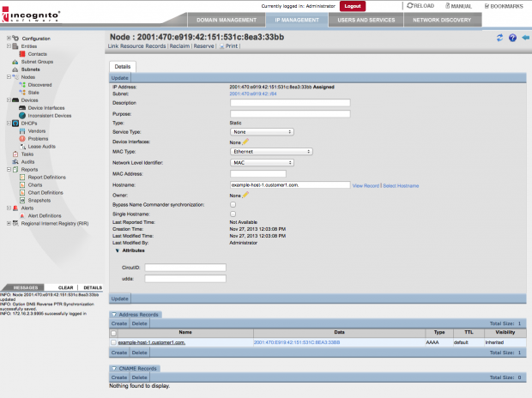Click the refresh arrows icon at top right
This screenshot has width=532, height=398.
(499, 38)
